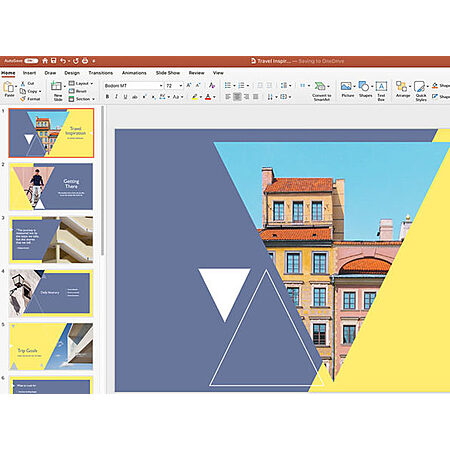Click the Shape Fill color icon

[435, 85]
